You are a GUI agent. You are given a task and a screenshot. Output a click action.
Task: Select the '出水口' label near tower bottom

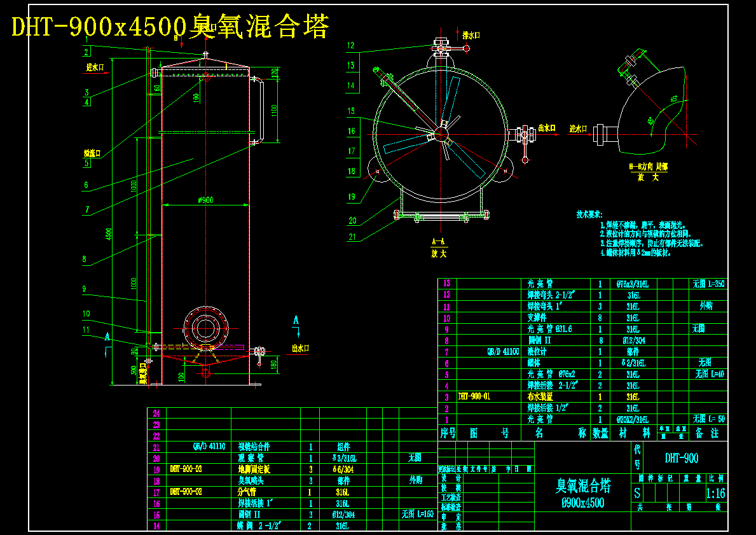[300, 348]
